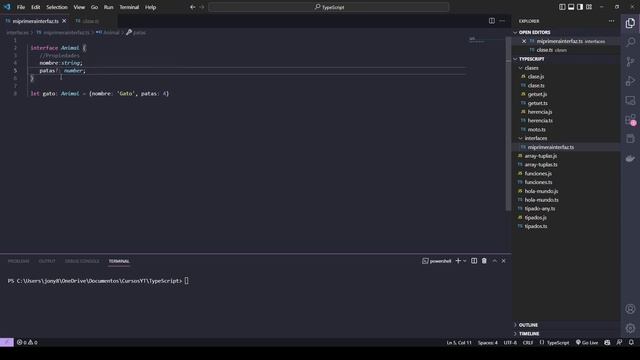This screenshot has height=360, width=640.
Task: Change Spaces: 4 indentation setting
Action: pyautogui.click(x=488, y=342)
